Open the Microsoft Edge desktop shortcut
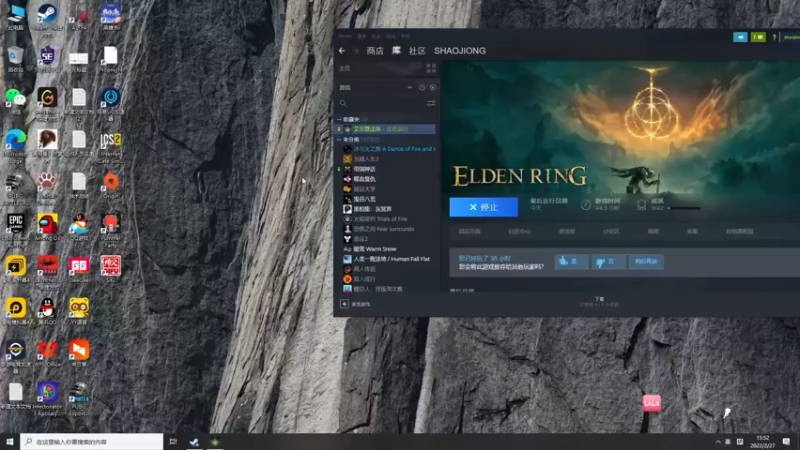This screenshot has height=450, width=800. click(16, 145)
